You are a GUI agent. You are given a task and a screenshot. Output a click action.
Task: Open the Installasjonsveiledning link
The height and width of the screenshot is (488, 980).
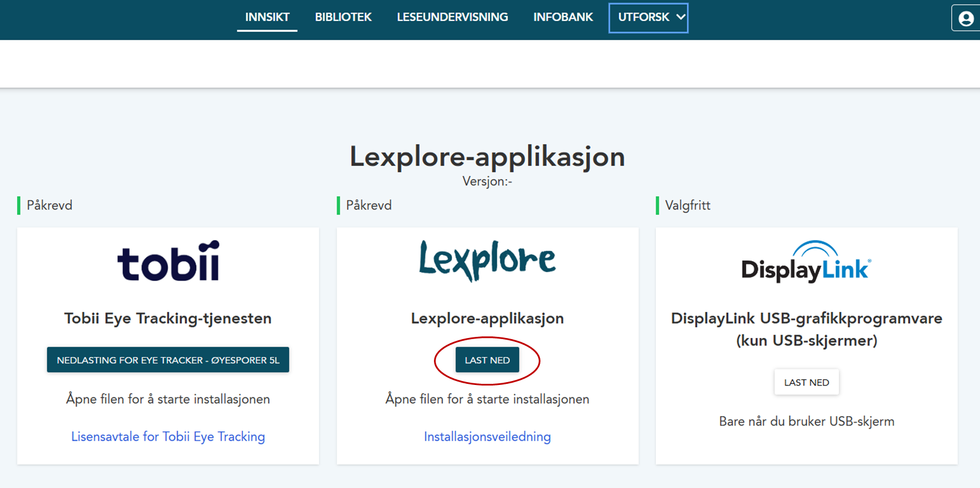[x=487, y=436]
